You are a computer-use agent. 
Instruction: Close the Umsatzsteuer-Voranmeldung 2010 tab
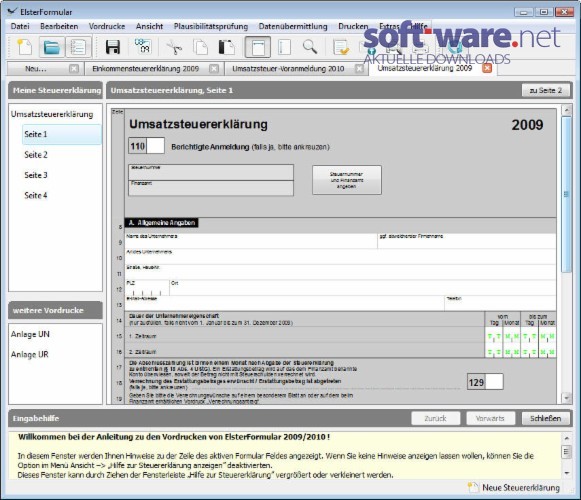pos(359,69)
